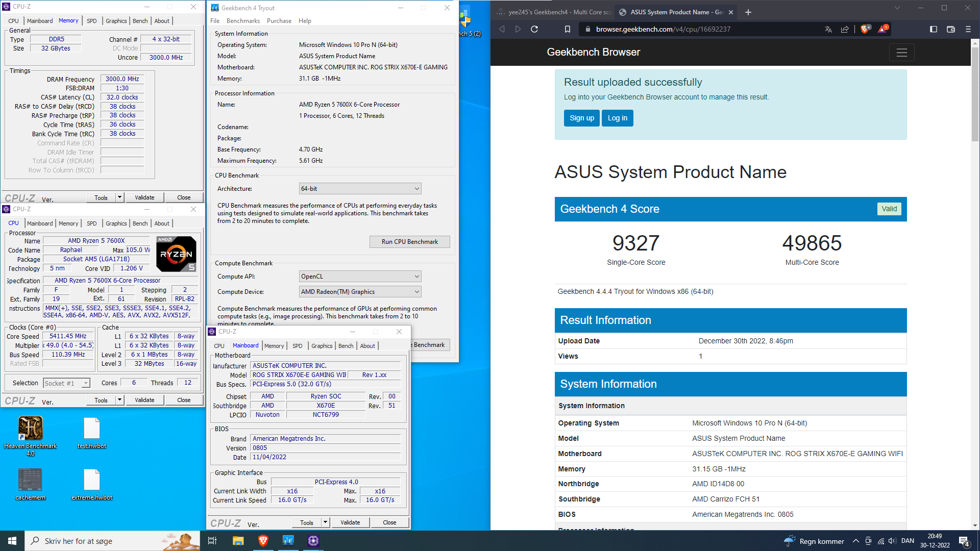The height and width of the screenshot is (551, 980).
Task: Open the Help menu in Geekbench
Action: (305, 21)
